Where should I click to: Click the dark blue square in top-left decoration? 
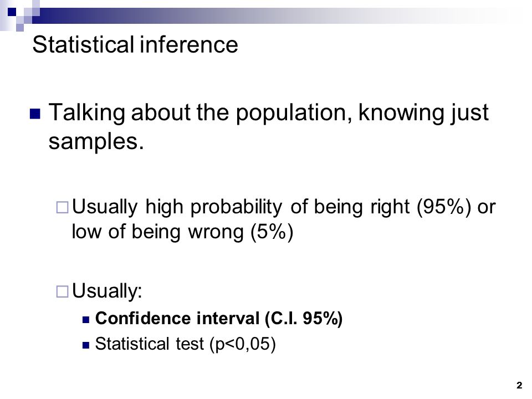tap(12, 12)
